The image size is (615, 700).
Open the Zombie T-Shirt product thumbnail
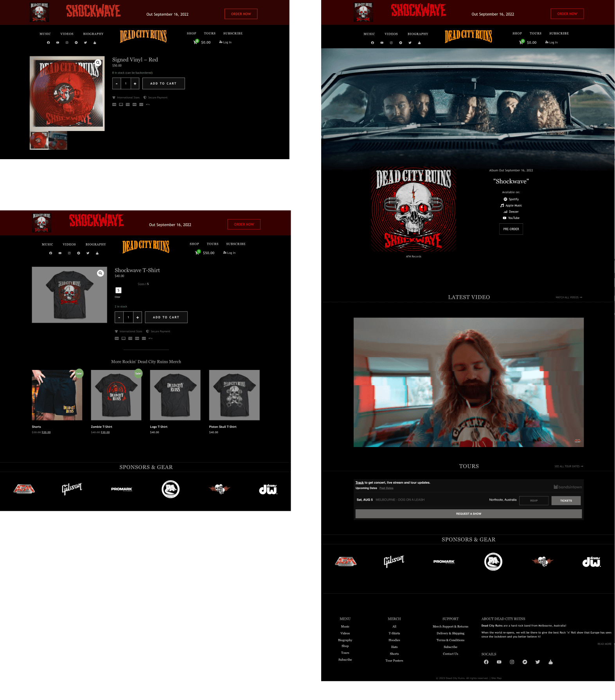pos(116,395)
